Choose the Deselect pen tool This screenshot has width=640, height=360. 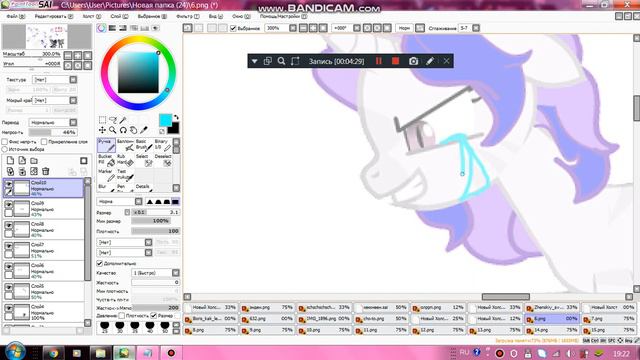(x=163, y=160)
